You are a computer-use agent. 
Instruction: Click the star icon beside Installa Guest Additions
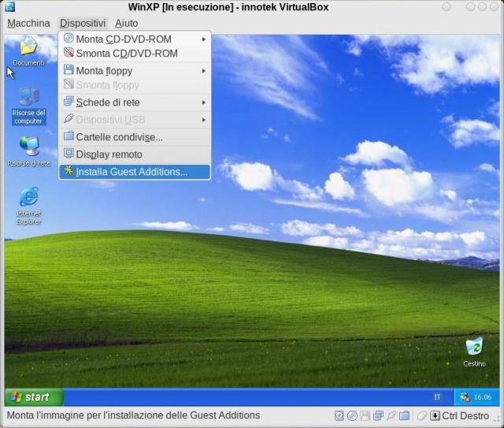69,170
